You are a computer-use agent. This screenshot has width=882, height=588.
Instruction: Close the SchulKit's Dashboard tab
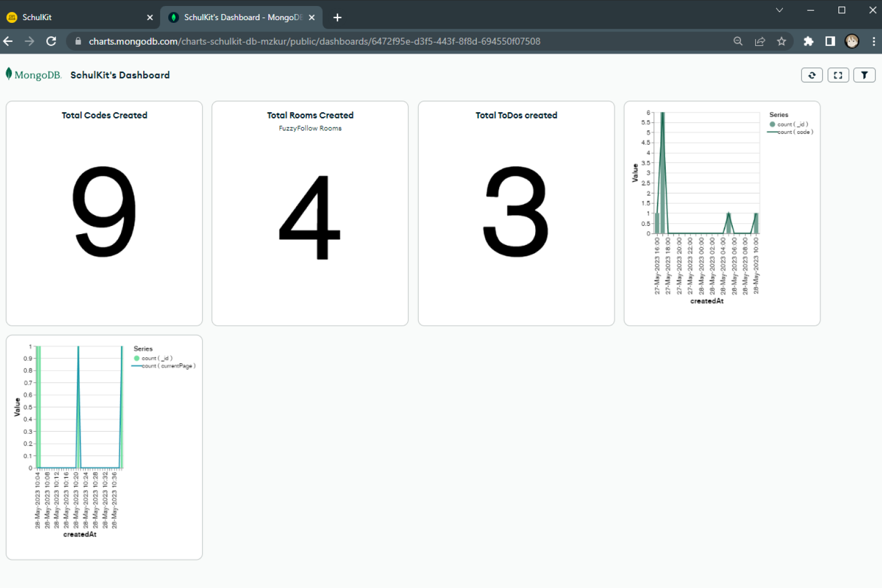tap(311, 17)
